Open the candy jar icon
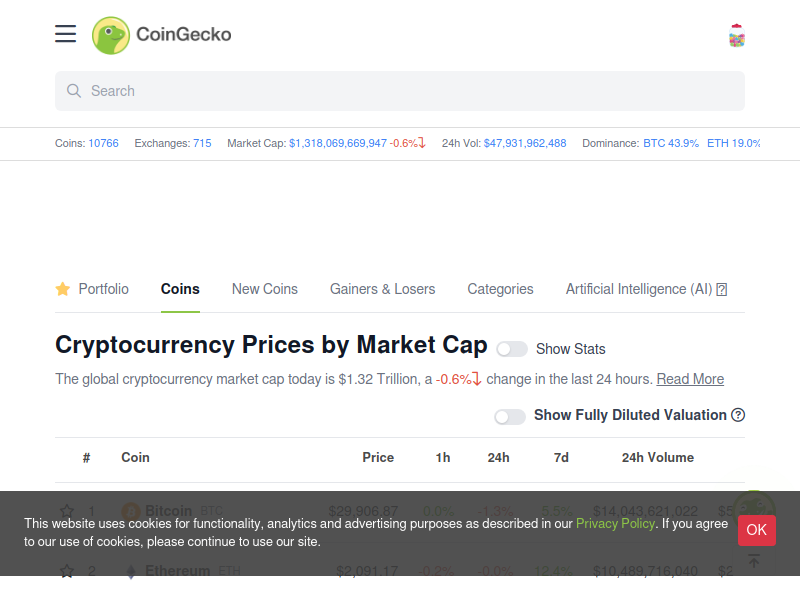The image size is (800, 600). [736, 35]
